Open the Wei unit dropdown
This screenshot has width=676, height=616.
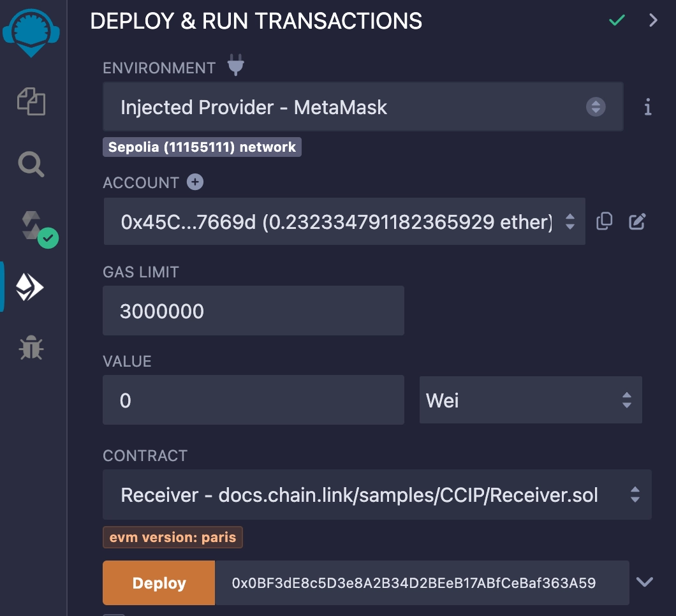click(530, 400)
